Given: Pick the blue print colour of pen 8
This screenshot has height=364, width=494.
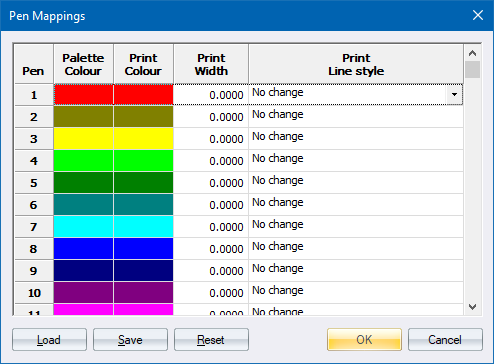Looking at the screenshot, I should pos(144,249).
